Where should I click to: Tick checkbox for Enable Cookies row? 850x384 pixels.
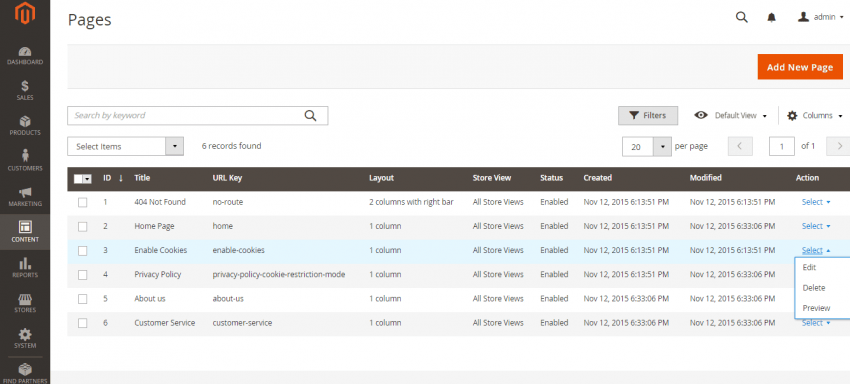point(82,251)
